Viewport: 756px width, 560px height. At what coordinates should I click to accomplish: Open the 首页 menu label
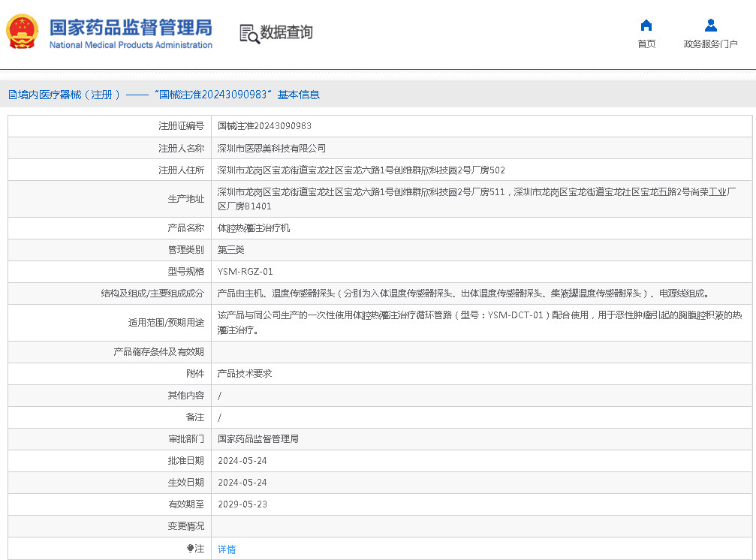pyautogui.click(x=646, y=44)
